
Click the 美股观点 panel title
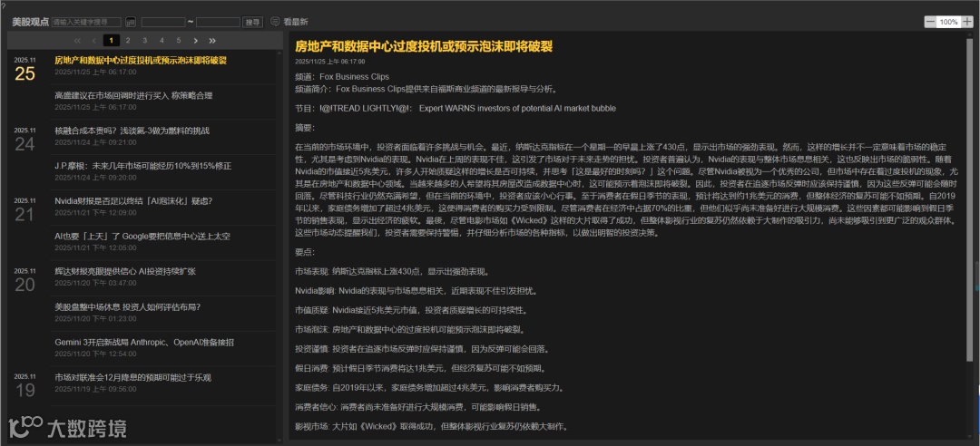[x=31, y=22]
